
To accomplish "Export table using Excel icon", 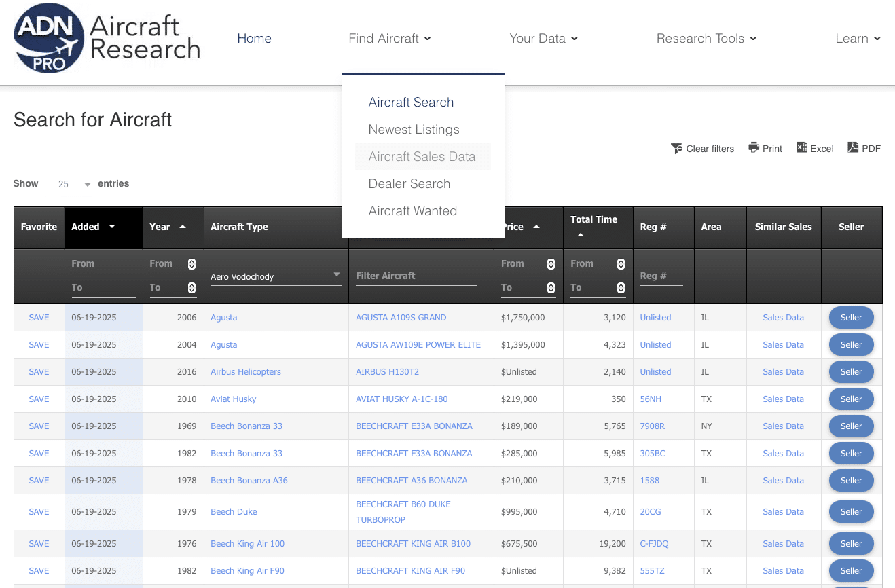I will click(x=802, y=148).
